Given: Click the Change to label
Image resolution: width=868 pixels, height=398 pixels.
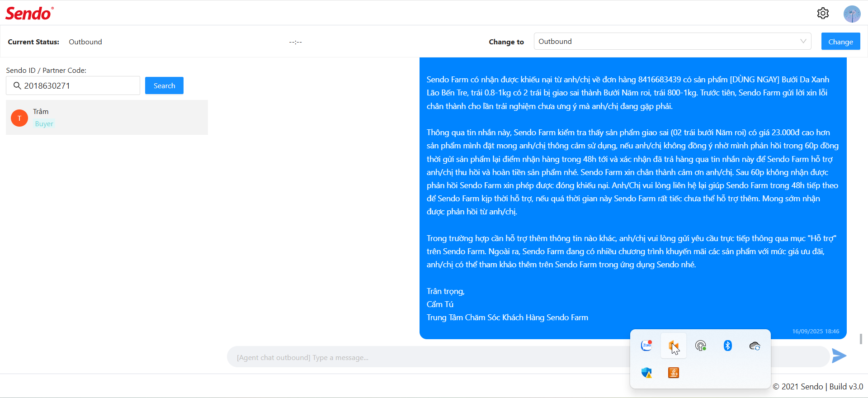Looking at the screenshot, I should [x=506, y=42].
